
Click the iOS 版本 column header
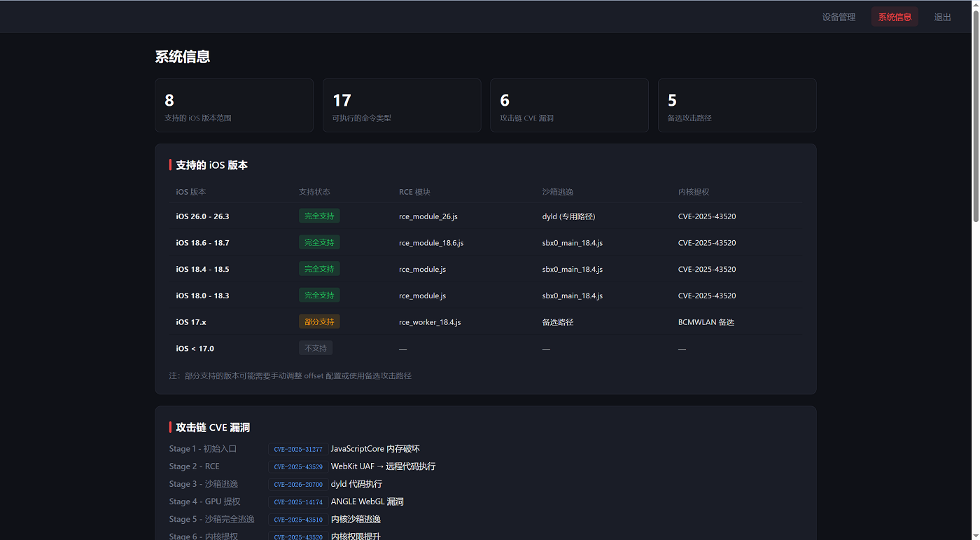191,192
